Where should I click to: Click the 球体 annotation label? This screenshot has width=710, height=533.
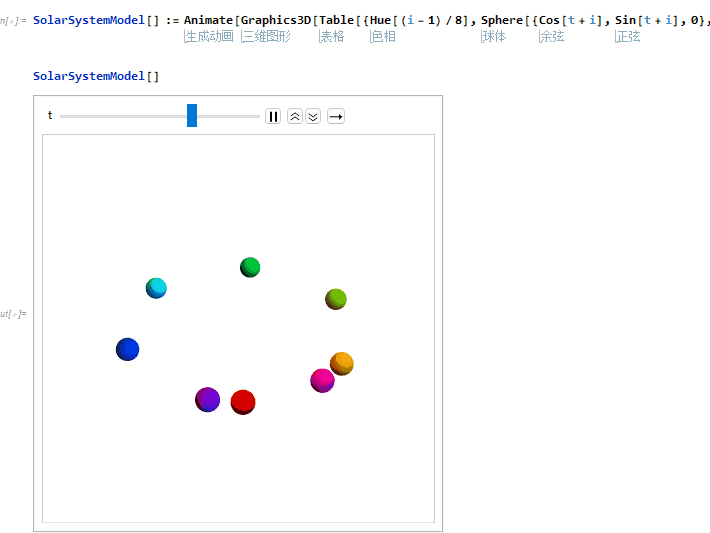tap(494, 36)
